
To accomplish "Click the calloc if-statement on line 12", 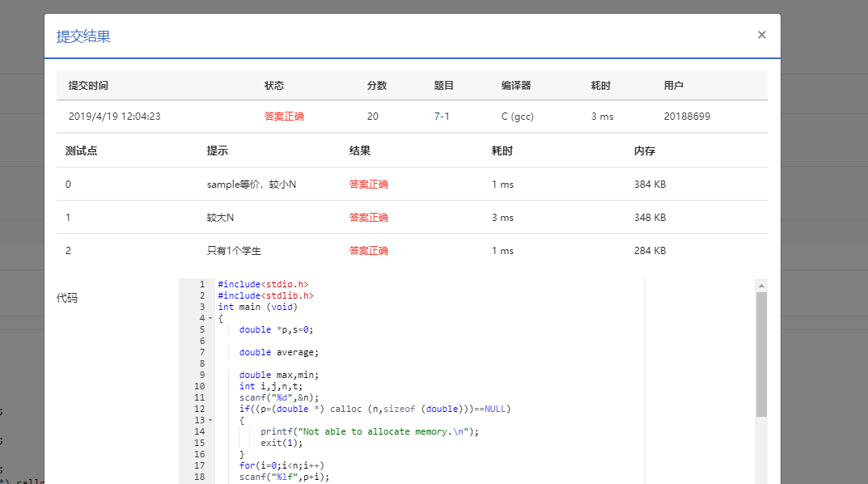I will (375, 409).
